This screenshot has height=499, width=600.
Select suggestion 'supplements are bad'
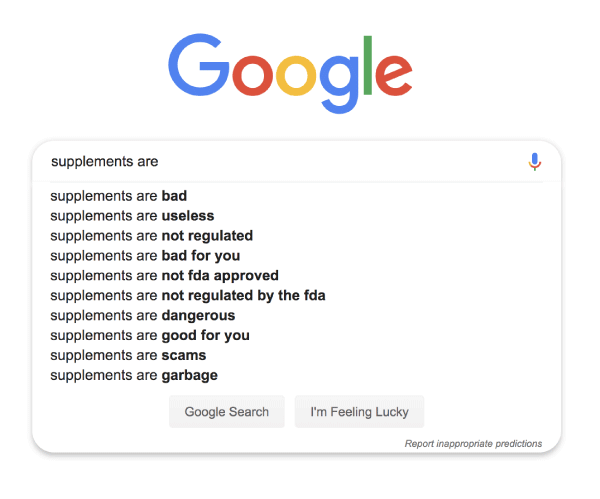[119, 195]
